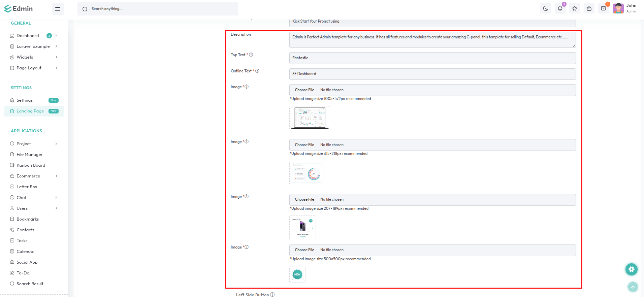Click the bookmark star icon in header
Viewport: 644px width, 297px height.
(x=575, y=9)
